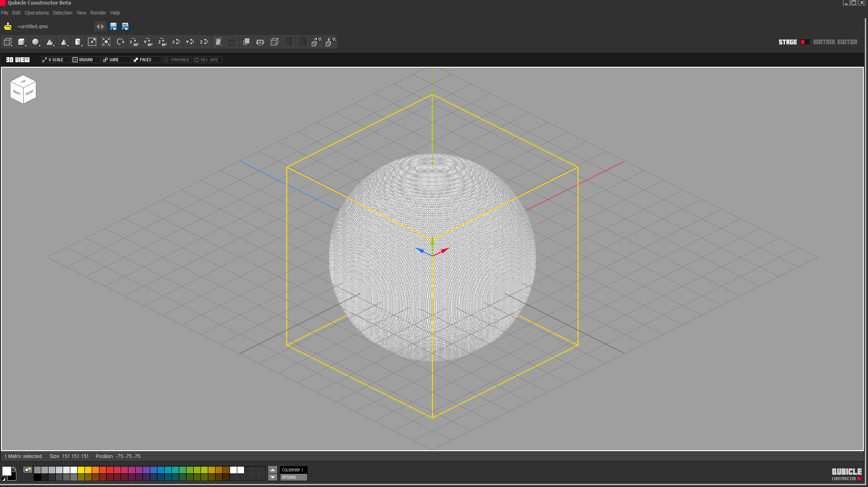Flip along the X axis
This screenshot has height=487, width=868.
[176, 42]
